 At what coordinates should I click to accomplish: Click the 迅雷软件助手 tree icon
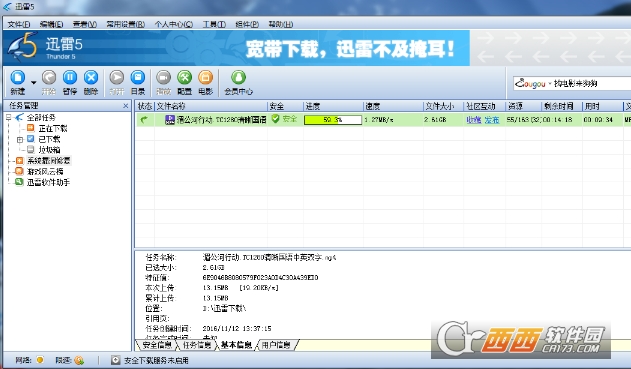(19, 182)
